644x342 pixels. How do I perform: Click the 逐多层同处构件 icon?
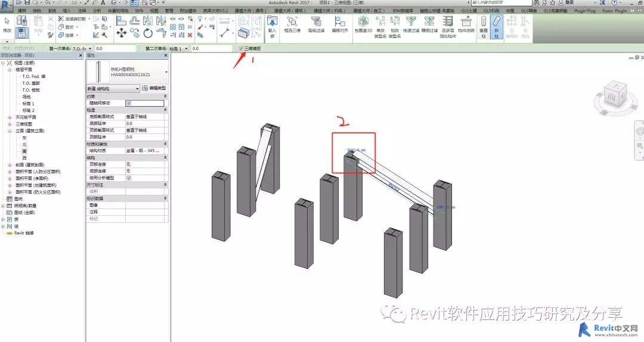tap(448, 27)
